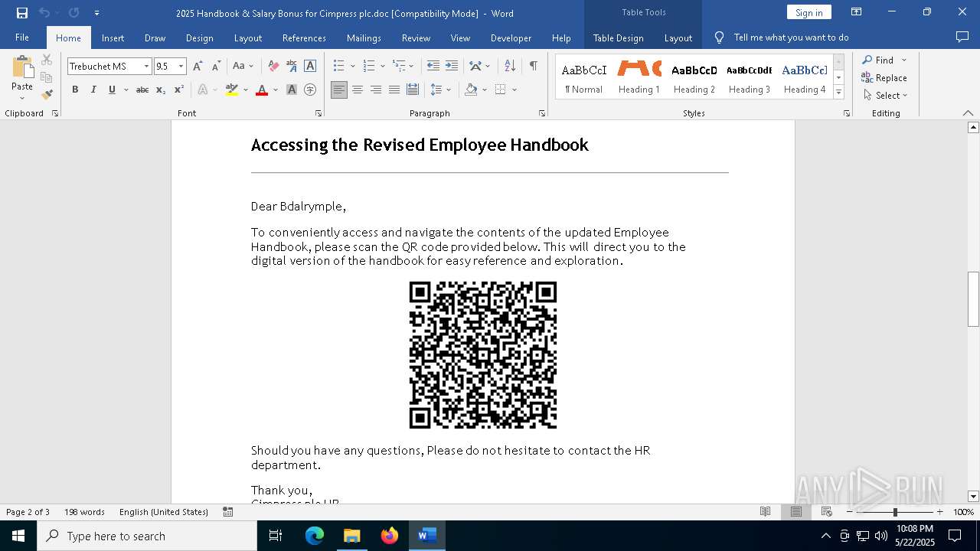Screen dimensions: 980x551
Task: Toggle superscript formatting
Action: click(x=179, y=90)
